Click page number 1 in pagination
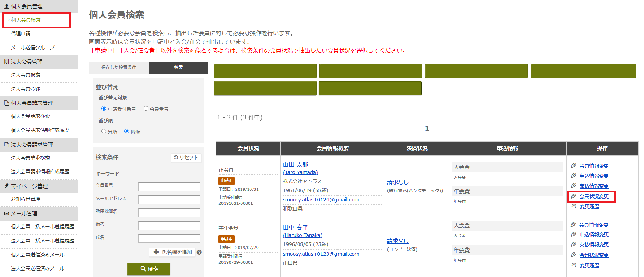 pos(427,128)
